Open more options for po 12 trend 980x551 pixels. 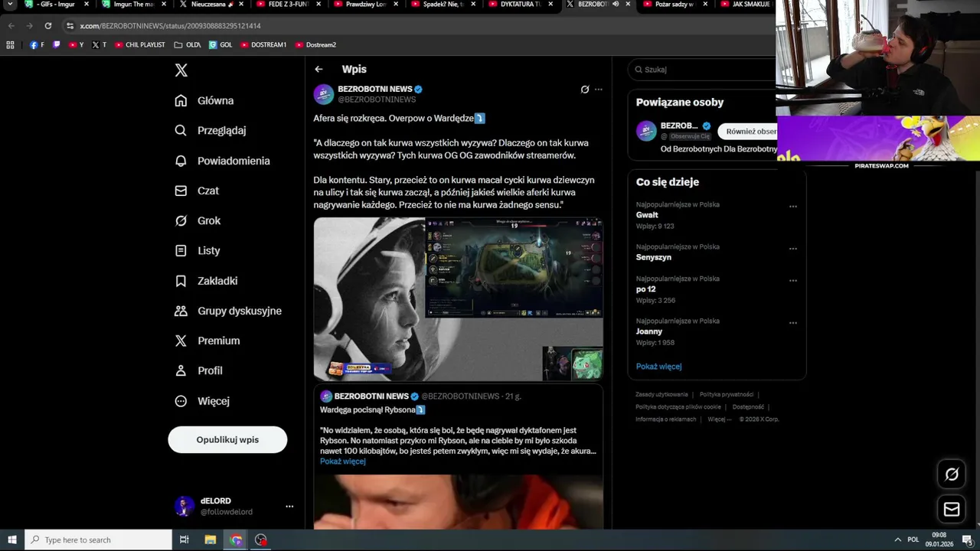point(793,281)
